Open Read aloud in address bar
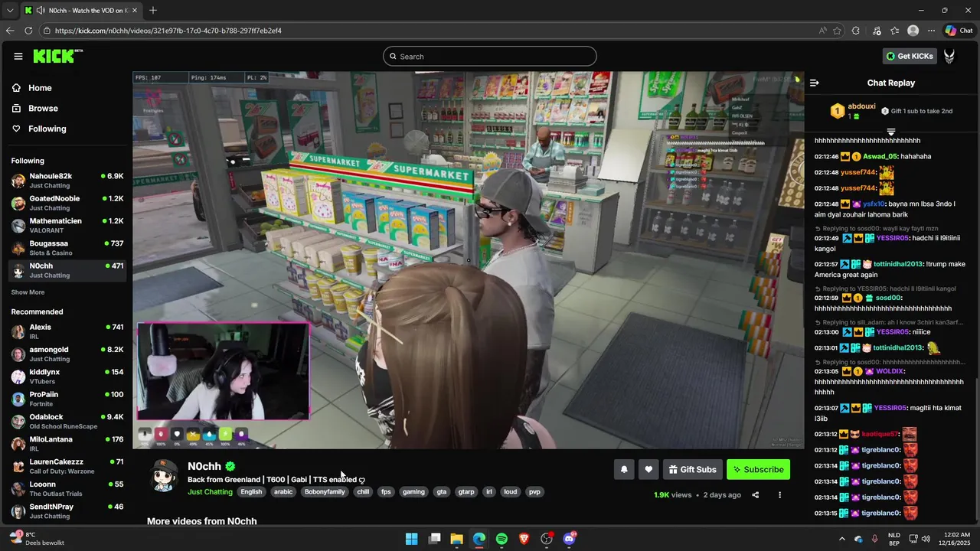 (x=822, y=31)
